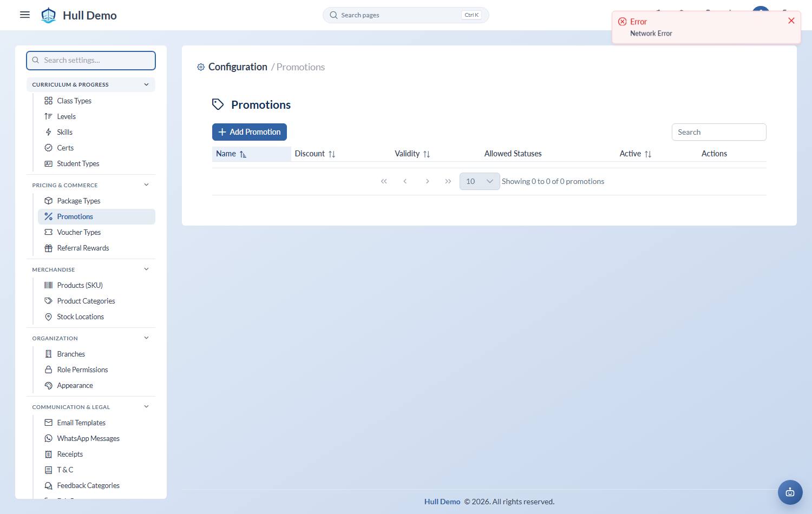
Task: Click the Add Promotion button
Action: [x=250, y=132]
